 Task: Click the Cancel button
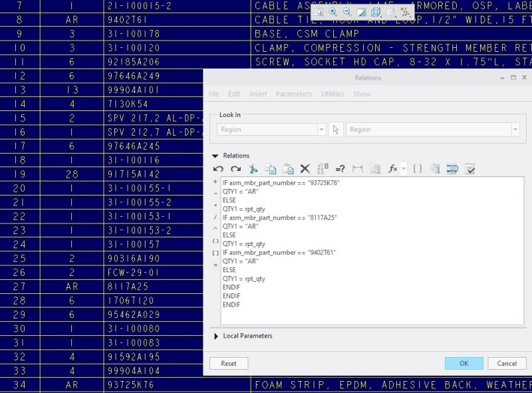[507, 364]
